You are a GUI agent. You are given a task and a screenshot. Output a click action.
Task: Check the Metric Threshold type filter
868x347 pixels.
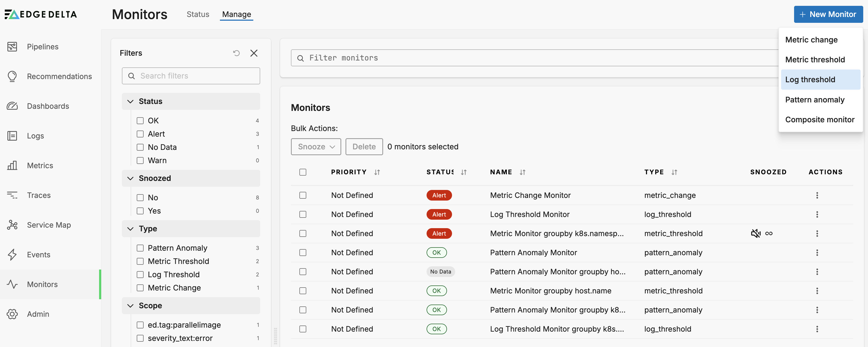pos(140,261)
